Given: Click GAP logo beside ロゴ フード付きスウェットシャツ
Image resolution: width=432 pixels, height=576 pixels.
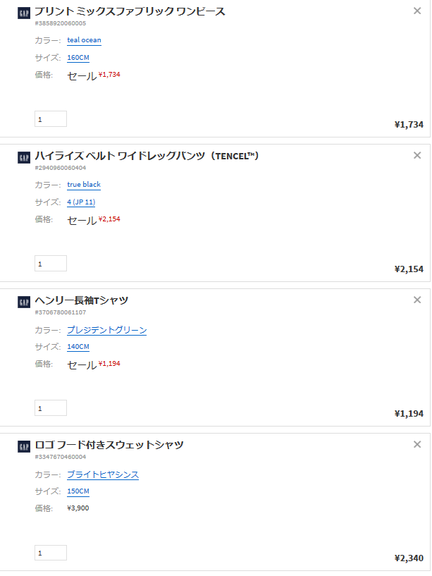Looking at the screenshot, I should 24,447.
